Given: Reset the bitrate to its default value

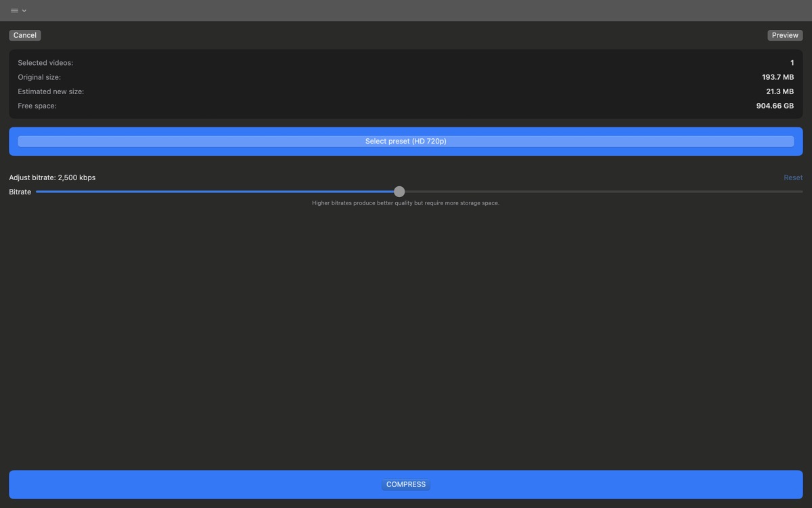Looking at the screenshot, I should click(792, 177).
